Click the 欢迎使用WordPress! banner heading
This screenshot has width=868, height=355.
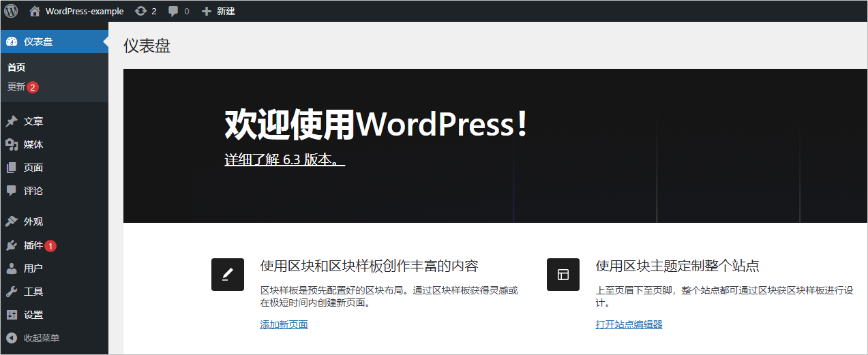coord(376,125)
